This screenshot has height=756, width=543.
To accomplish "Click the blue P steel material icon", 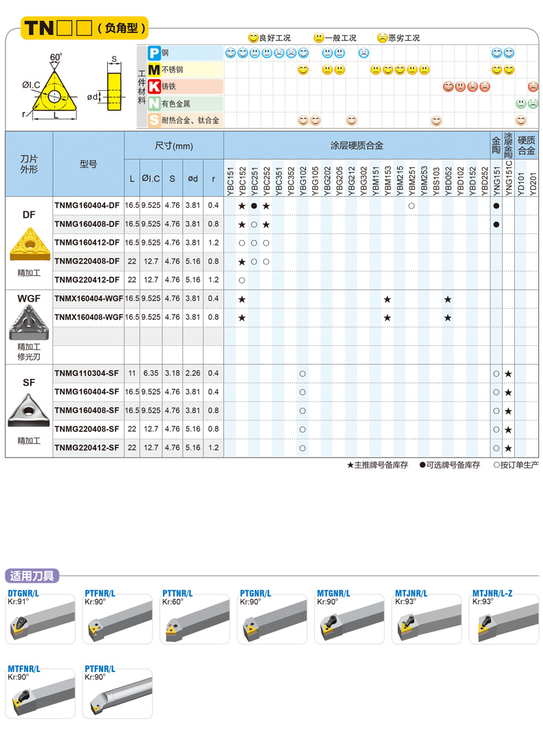I will 154,53.
